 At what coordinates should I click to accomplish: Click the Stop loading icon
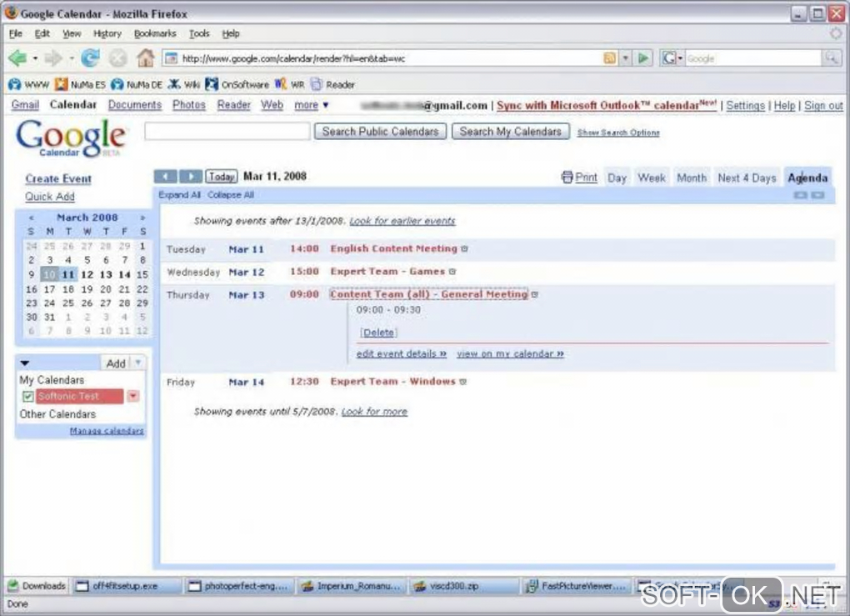117,58
